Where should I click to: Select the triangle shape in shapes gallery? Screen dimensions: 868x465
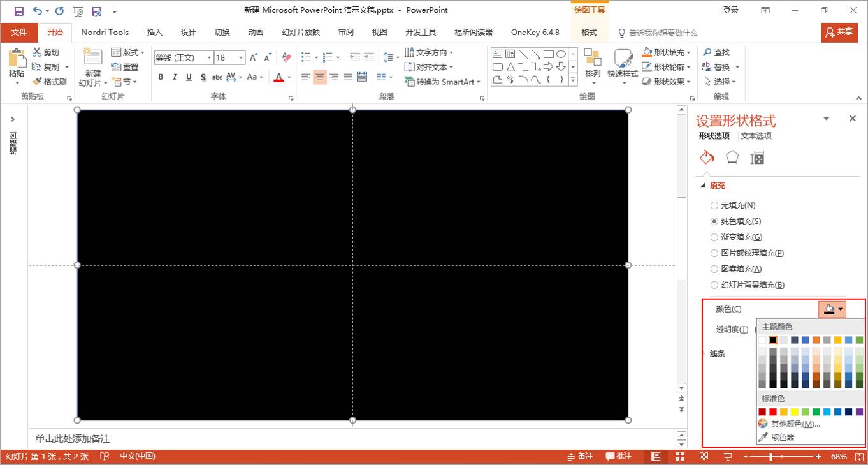click(x=510, y=67)
